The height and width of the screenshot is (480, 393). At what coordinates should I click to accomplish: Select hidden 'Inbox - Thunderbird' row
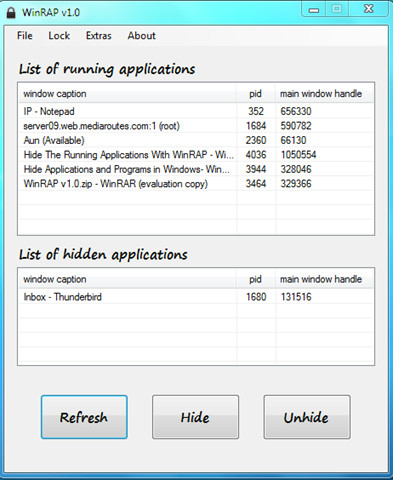(x=196, y=297)
